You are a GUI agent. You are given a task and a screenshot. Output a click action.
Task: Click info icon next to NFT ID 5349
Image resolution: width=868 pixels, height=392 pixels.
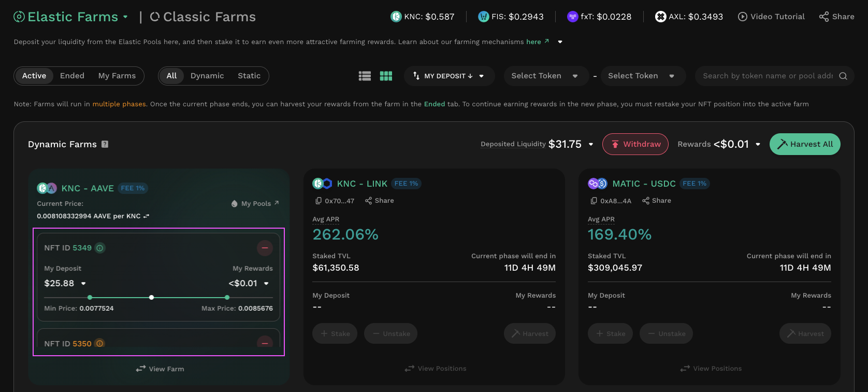(100, 248)
